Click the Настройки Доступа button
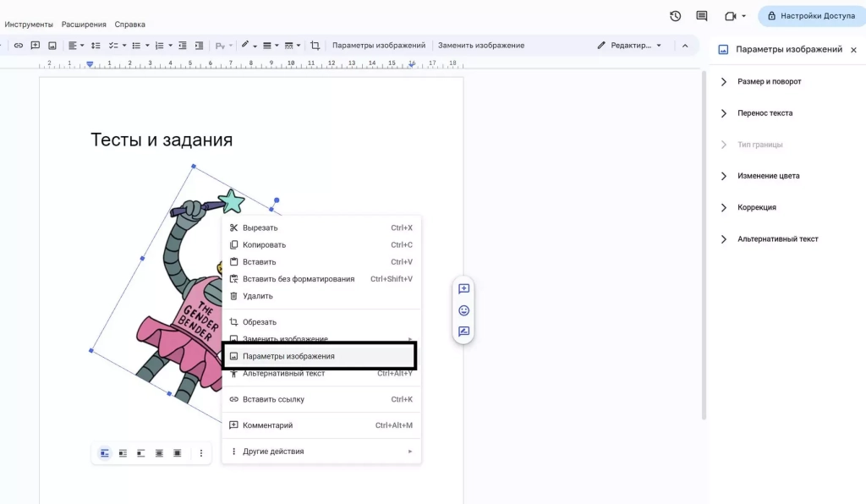 [x=811, y=16]
